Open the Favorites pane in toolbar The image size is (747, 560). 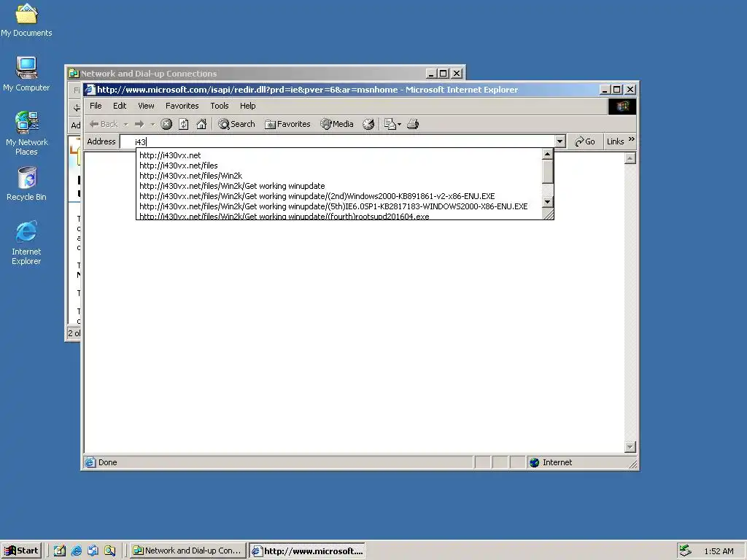[x=287, y=124]
